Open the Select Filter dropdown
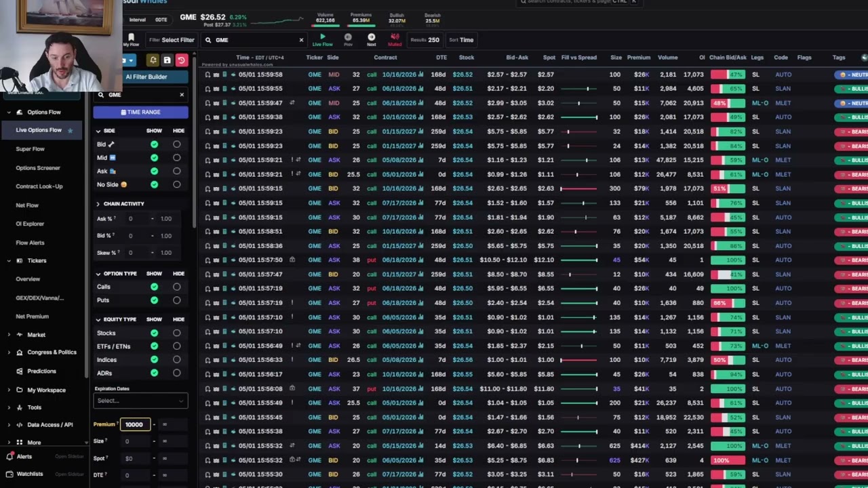Viewport: 868px width, 488px height. [x=172, y=40]
